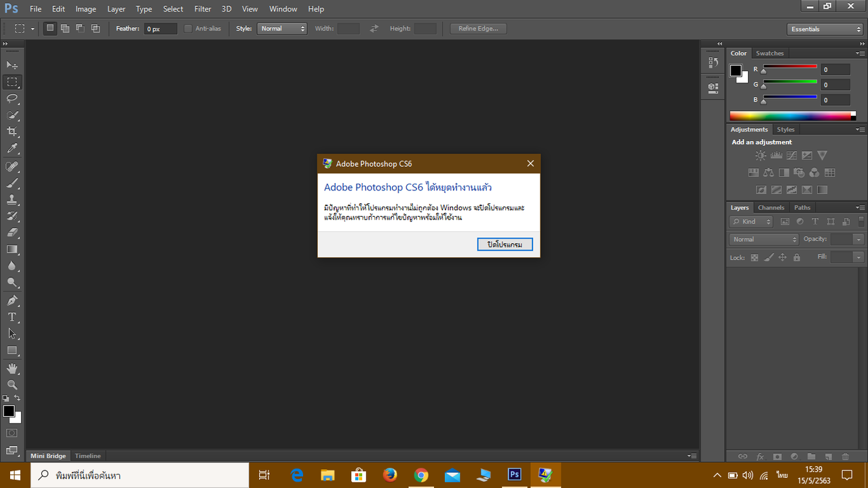Select the Dodge tool
Image resolution: width=868 pixels, height=488 pixels.
(x=12, y=283)
